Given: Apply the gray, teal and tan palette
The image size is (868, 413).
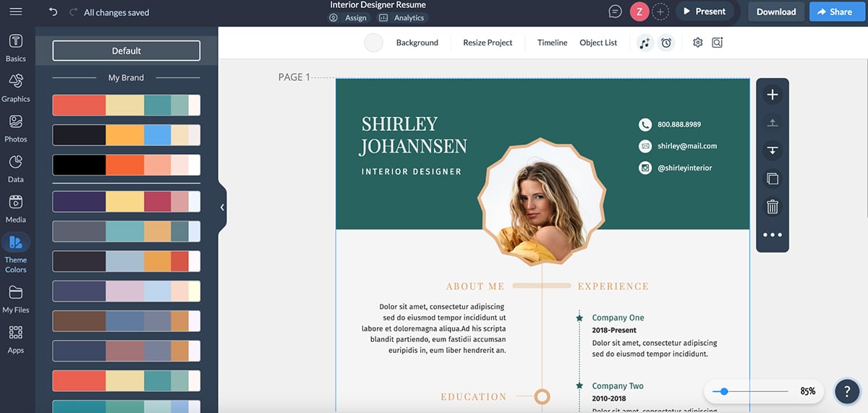Looking at the screenshot, I should pos(126,231).
